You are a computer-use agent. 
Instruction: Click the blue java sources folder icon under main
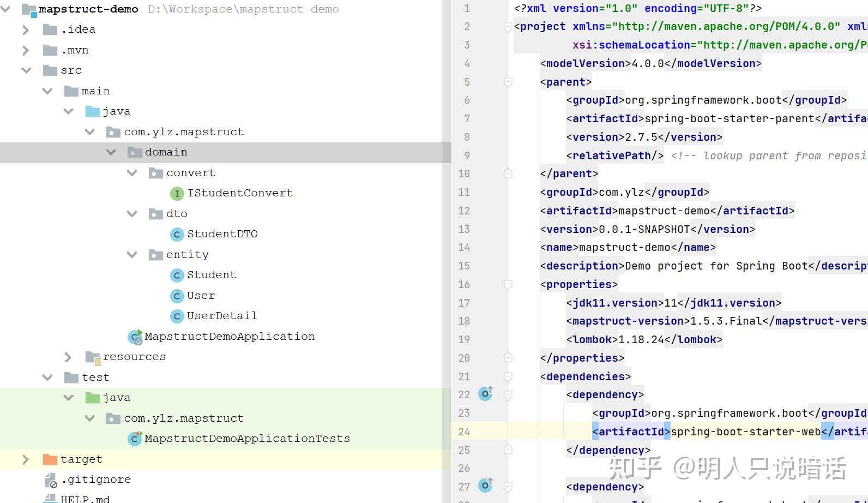(x=93, y=111)
